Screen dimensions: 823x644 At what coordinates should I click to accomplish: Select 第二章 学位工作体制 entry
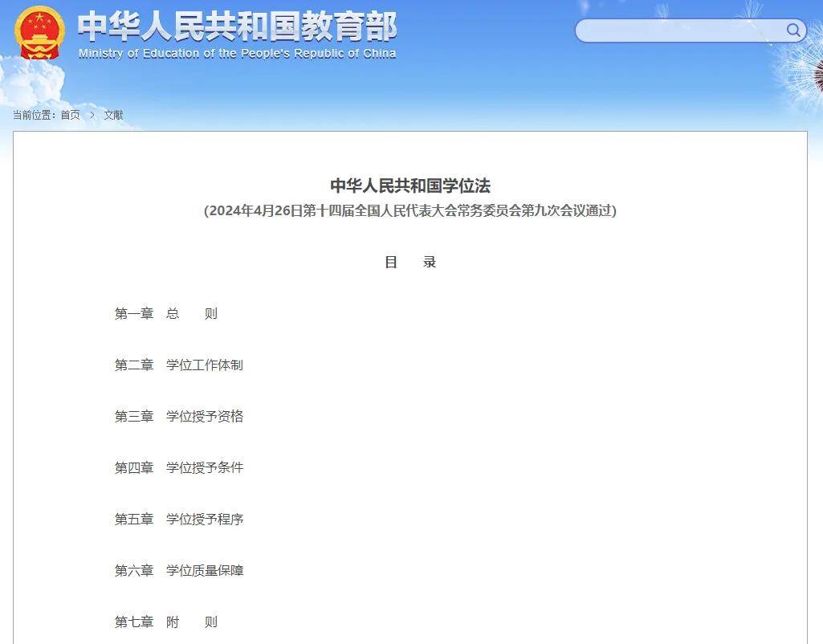(x=178, y=365)
